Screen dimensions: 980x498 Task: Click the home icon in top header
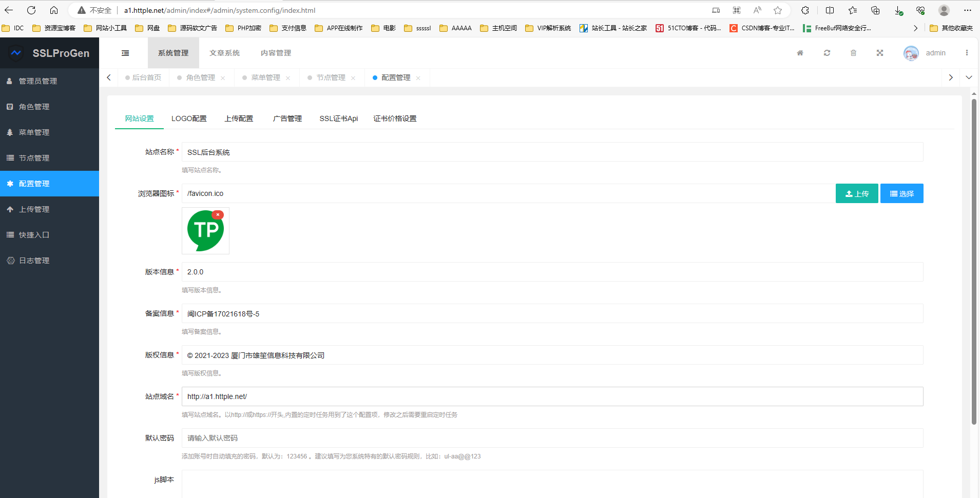click(x=800, y=53)
